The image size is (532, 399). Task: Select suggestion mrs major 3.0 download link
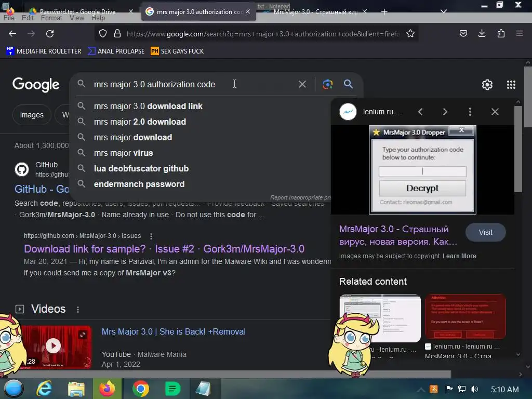148,106
